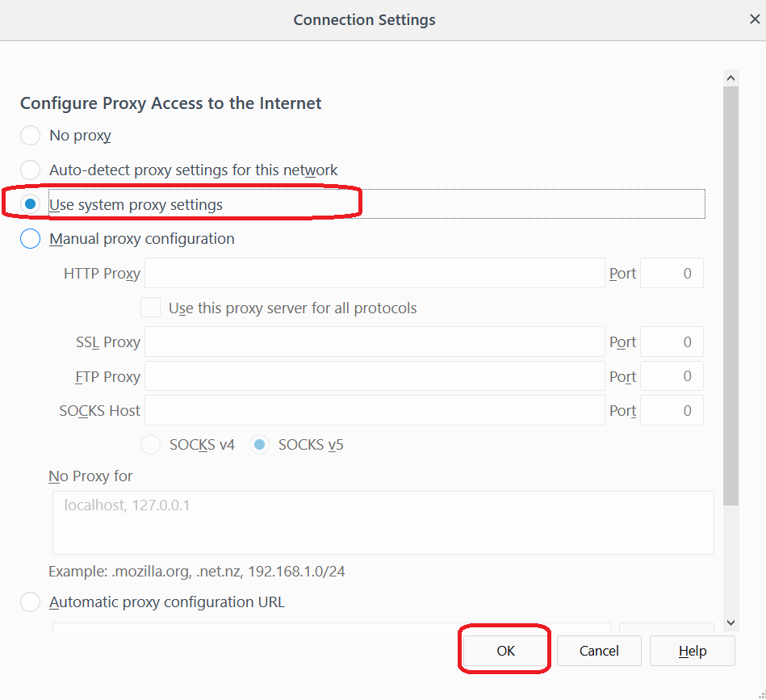This screenshot has width=766, height=700.
Task: Enable Manual proxy configuration radio button
Action: [x=30, y=239]
